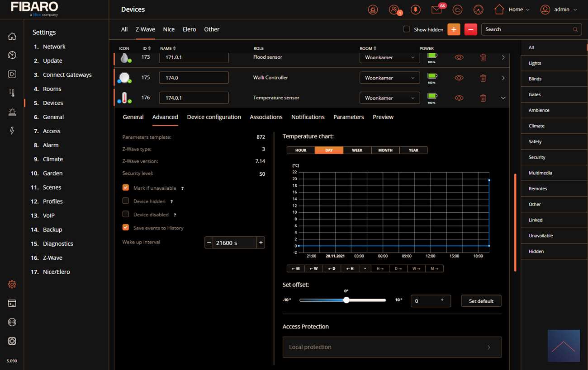The width and height of the screenshot is (588, 370).
Task: Click the Set default offset button
Action: 481,301
